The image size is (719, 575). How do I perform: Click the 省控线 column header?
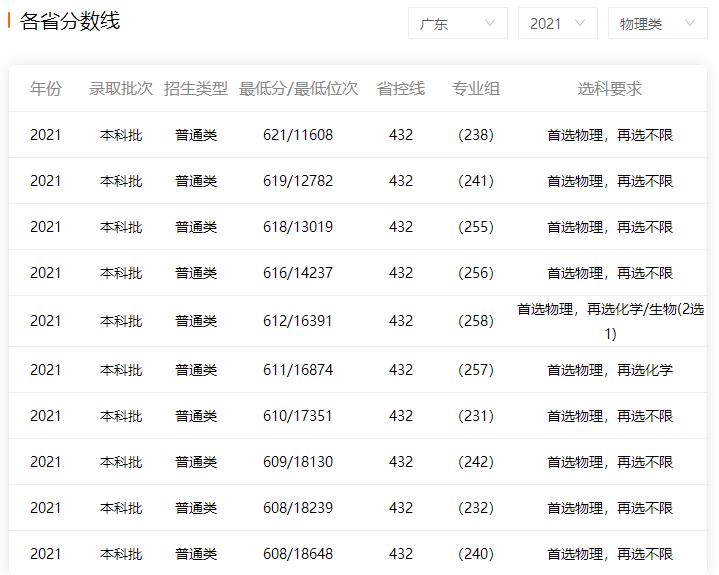click(x=401, y=89)
